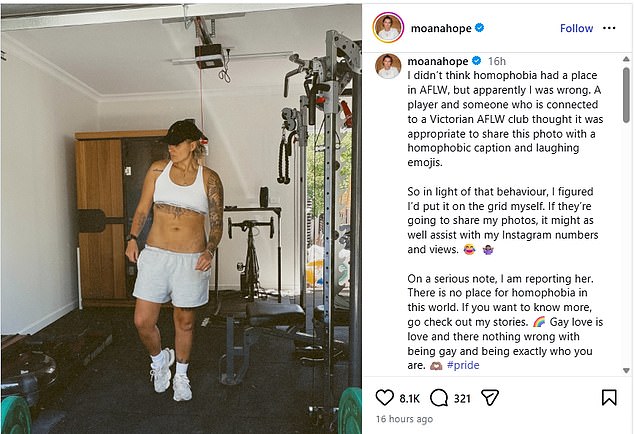634x434 pixels.
Task: Click the small avatar beside the caption
Action: (x=387, y=67)
